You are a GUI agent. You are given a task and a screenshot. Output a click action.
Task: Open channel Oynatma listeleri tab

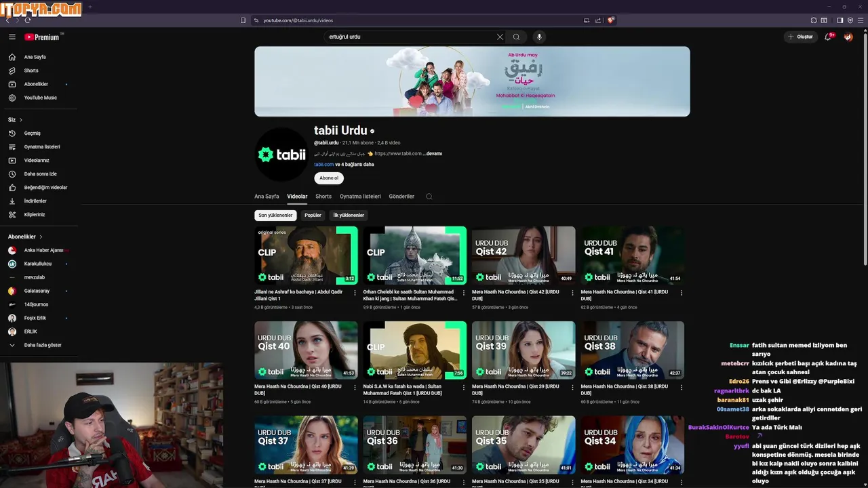coord(360,197)
